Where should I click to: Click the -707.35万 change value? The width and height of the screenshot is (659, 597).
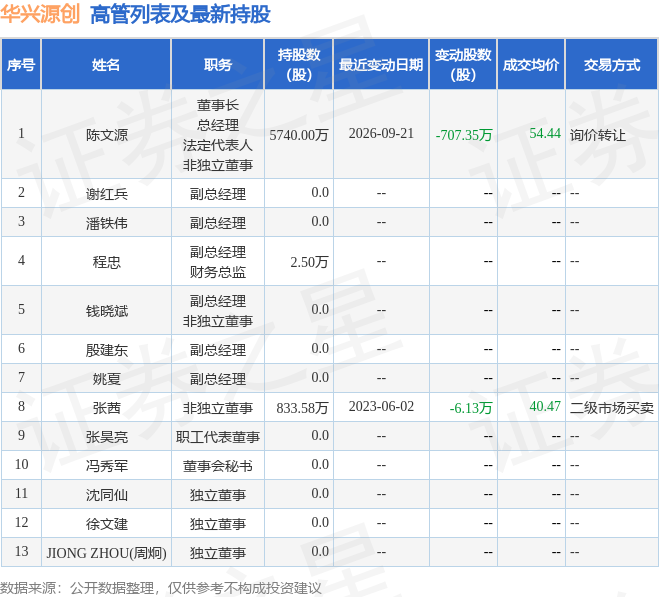pos(464,135)
